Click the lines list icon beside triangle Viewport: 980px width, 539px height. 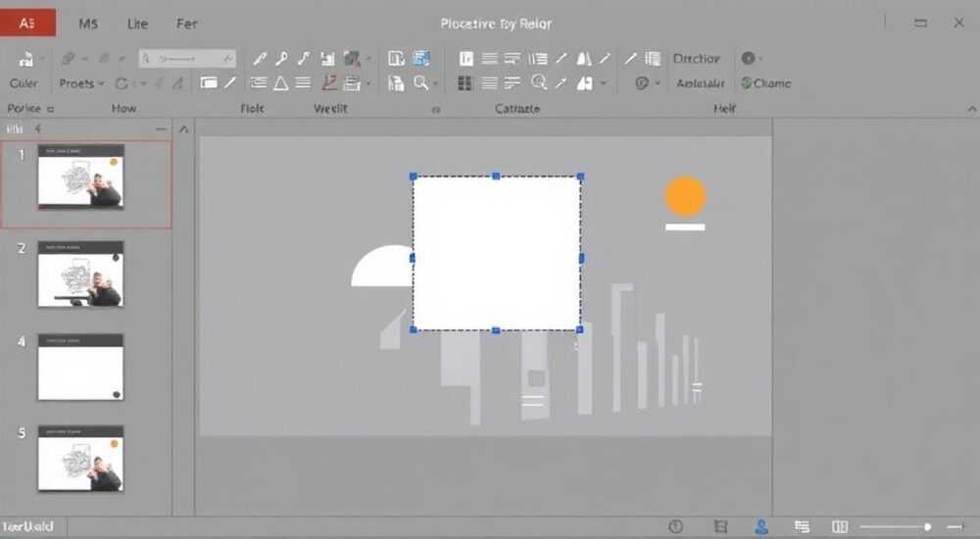click(x=303, y=83)
